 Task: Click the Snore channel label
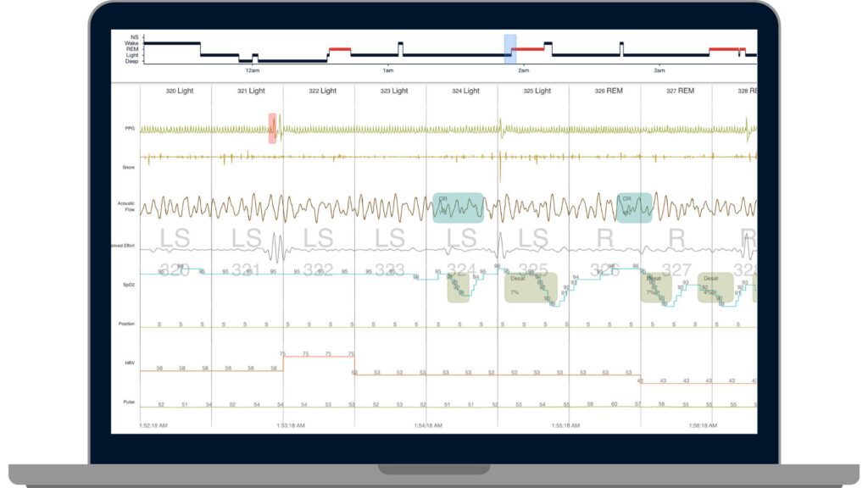tap(127, 167)
